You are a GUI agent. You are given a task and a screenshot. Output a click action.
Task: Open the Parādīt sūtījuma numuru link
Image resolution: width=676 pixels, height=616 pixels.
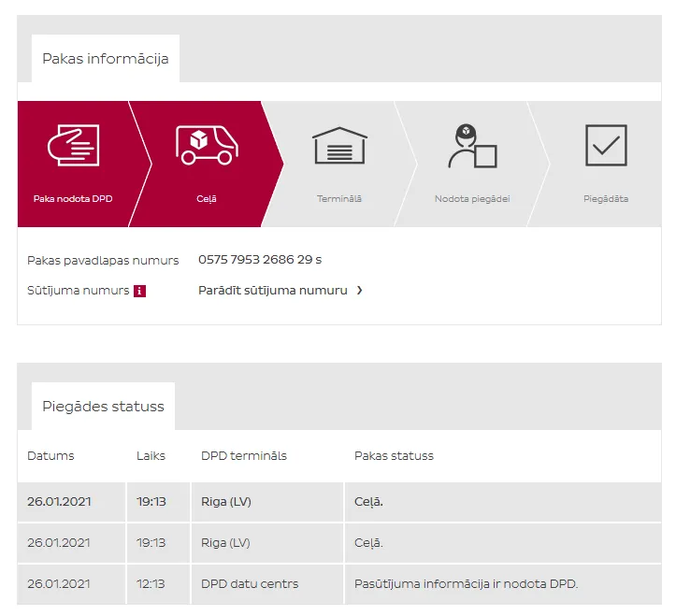pos(273,291)
